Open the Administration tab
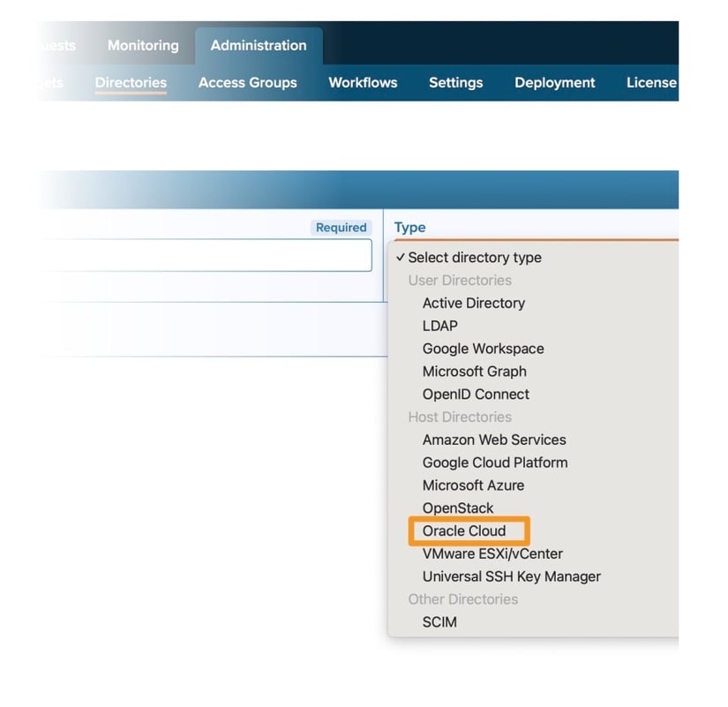 [259, 45]
